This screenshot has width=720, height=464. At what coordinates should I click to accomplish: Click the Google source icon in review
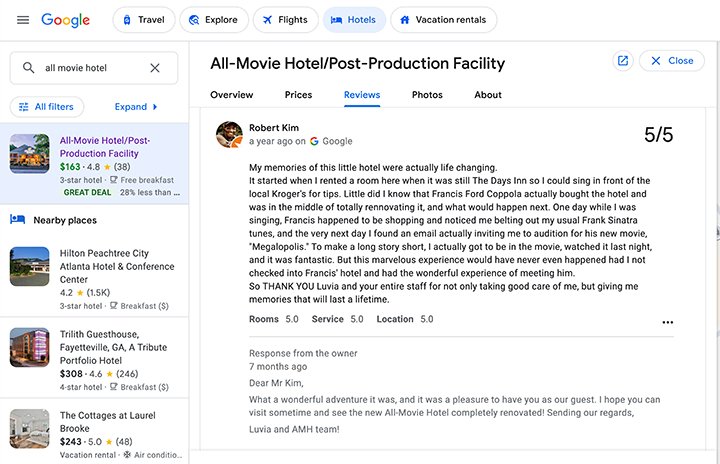pyautogui.click(x=314, y=141)
